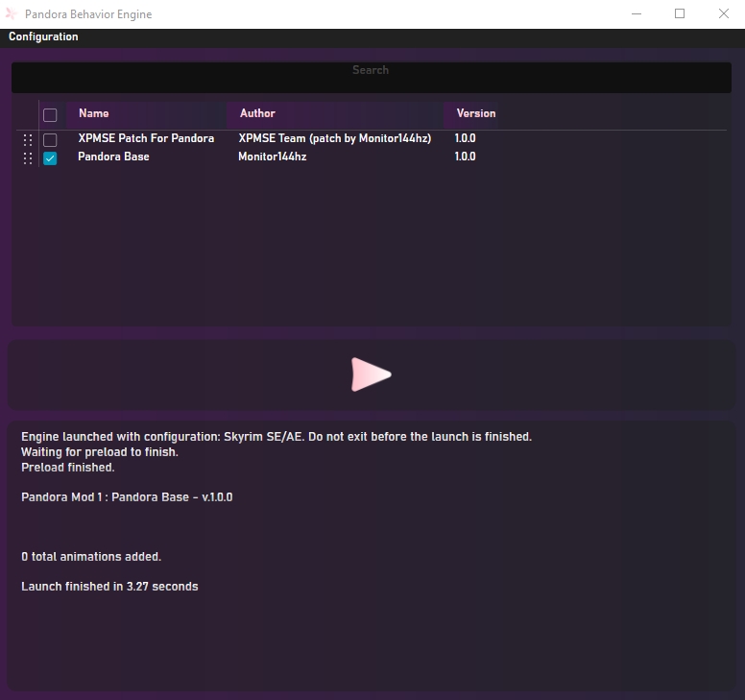
Task: Click the log line "Preload finished."
Action: [x=68, y=467]
